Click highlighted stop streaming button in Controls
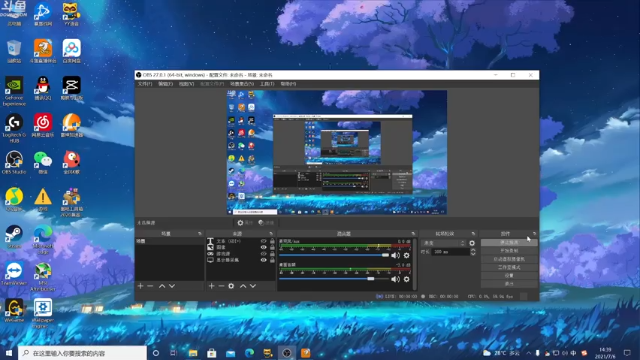640x360 pixels. click(x=509, y=242)
